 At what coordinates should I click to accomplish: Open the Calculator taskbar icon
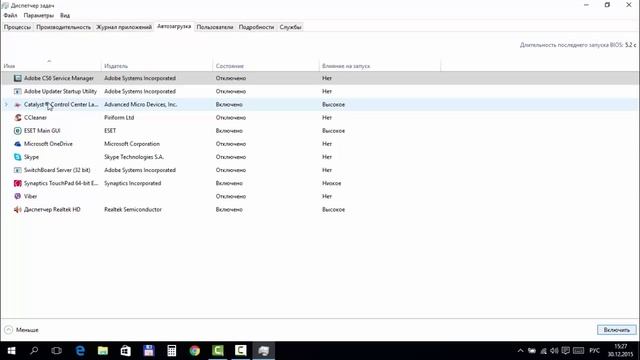click(172, 351)
